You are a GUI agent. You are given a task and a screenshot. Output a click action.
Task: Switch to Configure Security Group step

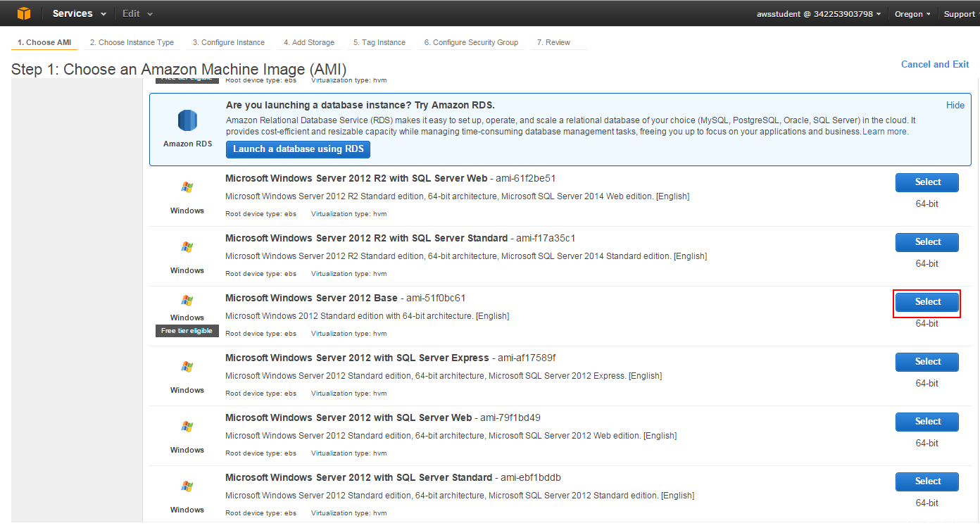(x=471, y=42)
